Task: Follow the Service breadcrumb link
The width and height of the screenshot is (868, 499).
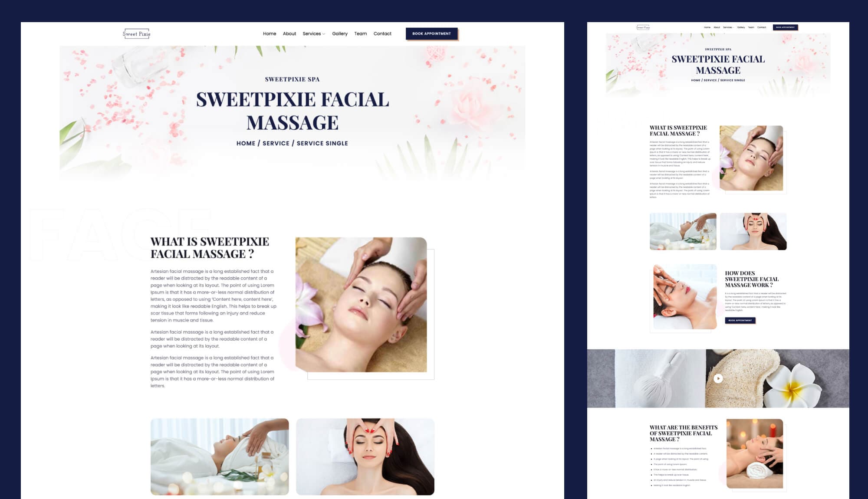Action: point(275,143)
